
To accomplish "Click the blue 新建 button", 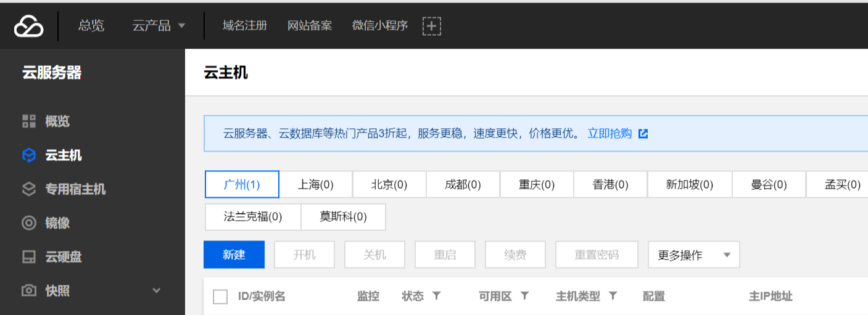I will coord(234,255).
